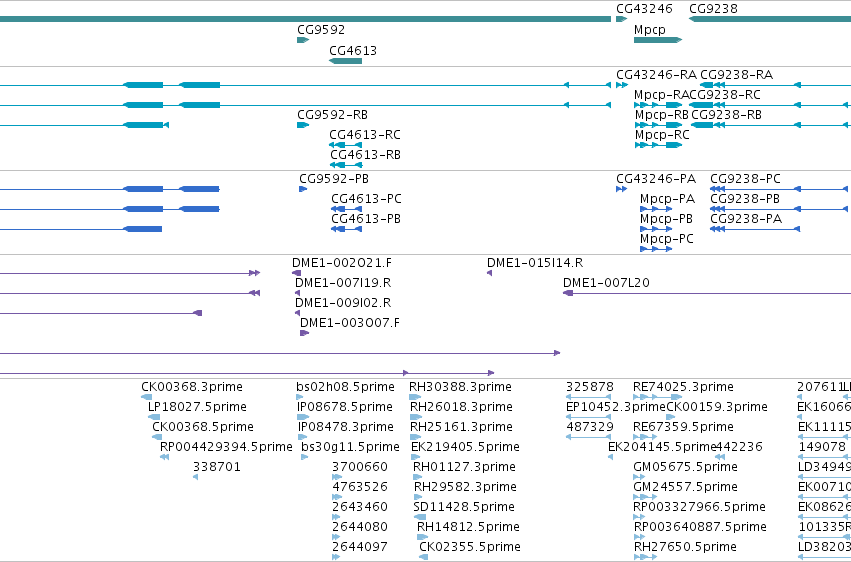Open transcript label CG9592-RB
Viewport: 851px width, 562px height.
point(332,115)
